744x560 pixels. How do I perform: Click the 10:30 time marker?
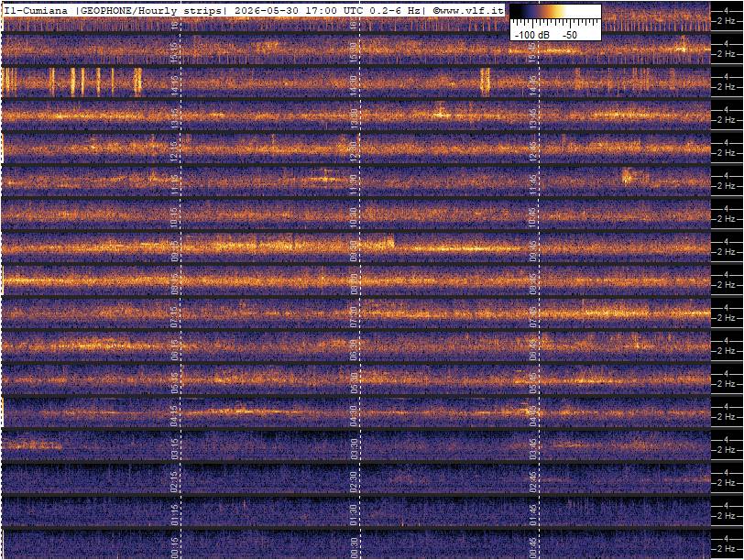[x=354, y=217]
